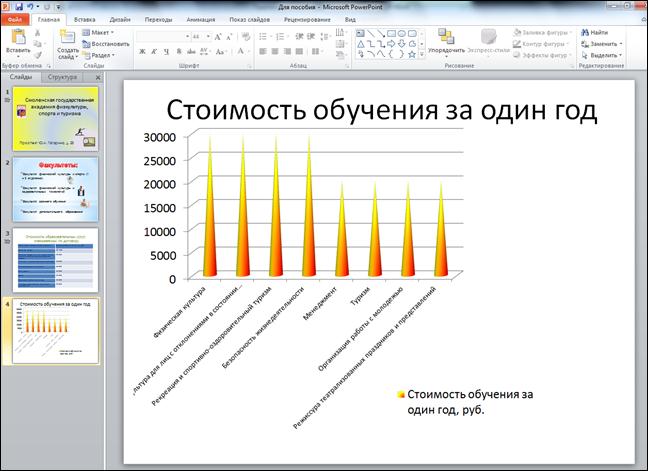Expand the Section (Раздел) dropdown
This screenshot has width=648, height=471.
click(102, 55)
